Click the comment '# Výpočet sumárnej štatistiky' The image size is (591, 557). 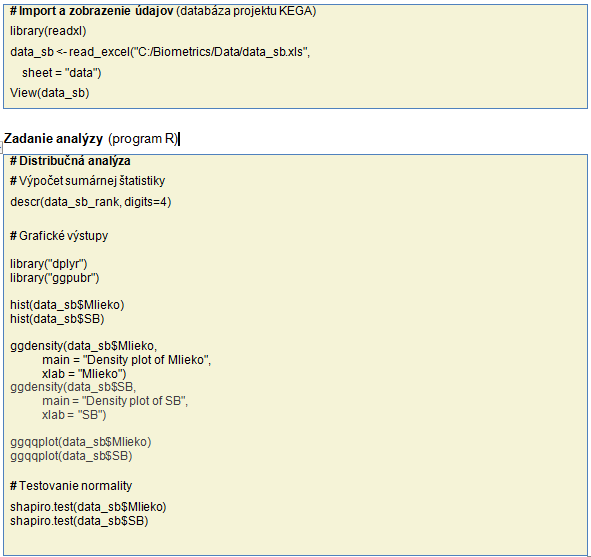pyautogui.click(x=87, y=181)
